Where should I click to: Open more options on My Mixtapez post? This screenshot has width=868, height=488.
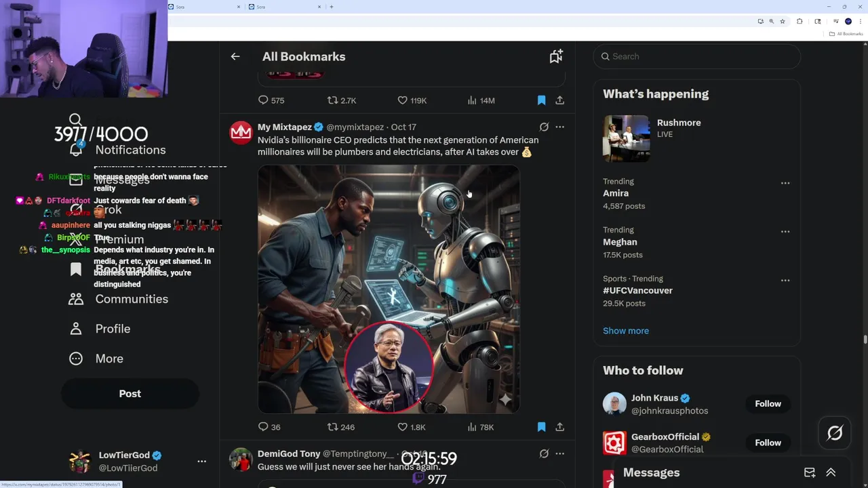tap(559, 127)
